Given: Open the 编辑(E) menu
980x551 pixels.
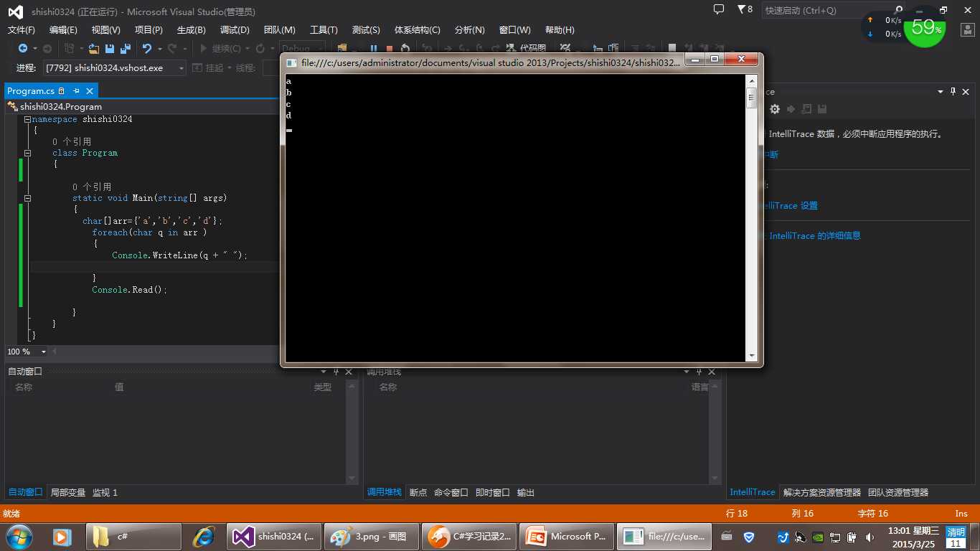Looking at the screenshot, I should [63, 29].
